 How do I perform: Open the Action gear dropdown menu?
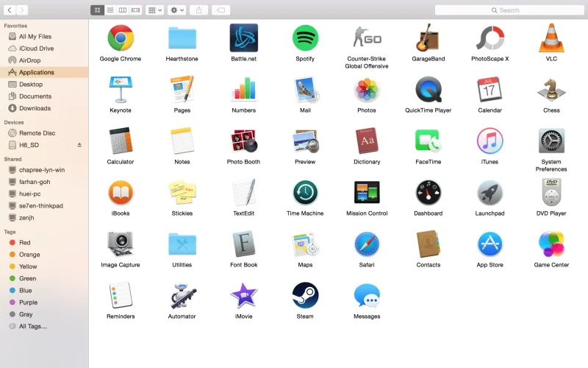pos(177,10)
